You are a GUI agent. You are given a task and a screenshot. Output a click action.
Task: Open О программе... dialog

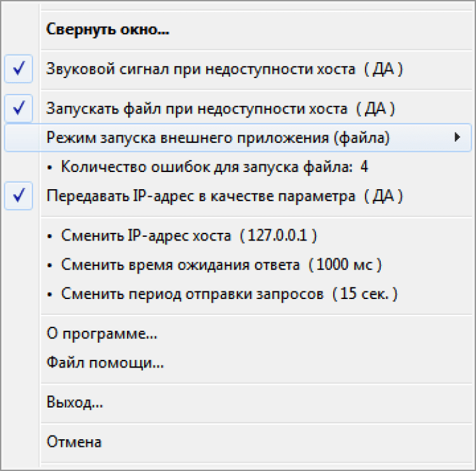(102, 334)
